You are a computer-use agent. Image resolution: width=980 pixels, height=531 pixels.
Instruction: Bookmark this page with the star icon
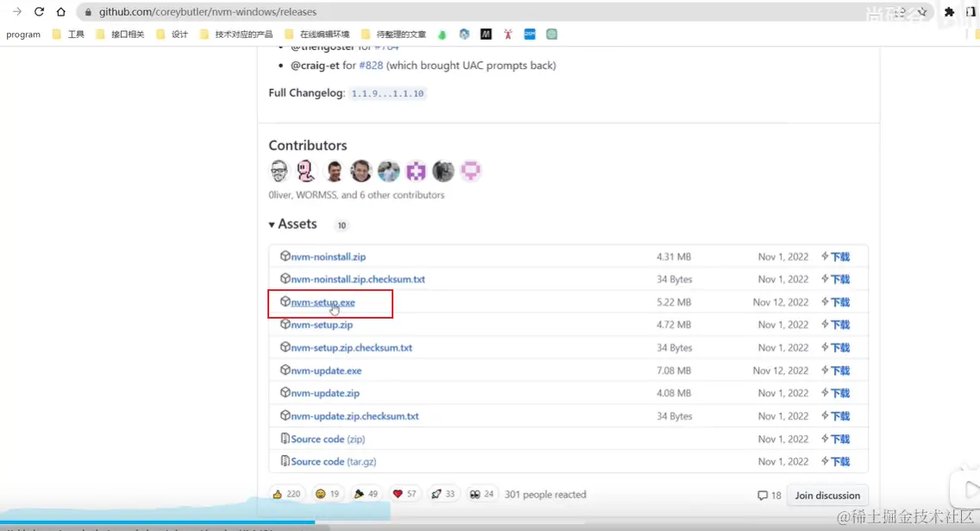922,12
